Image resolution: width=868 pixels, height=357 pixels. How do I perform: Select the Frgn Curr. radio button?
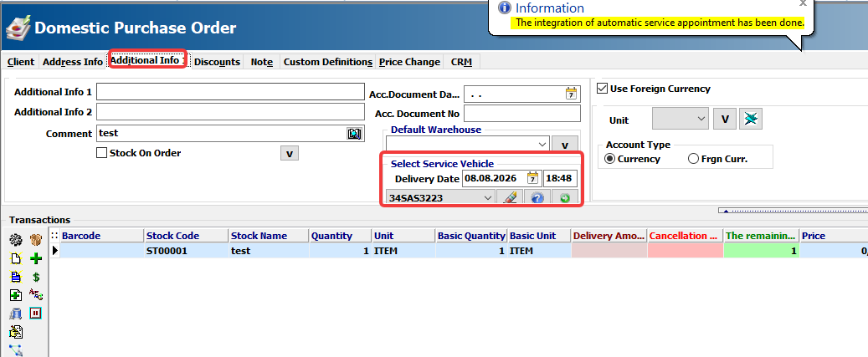point(693,159)
